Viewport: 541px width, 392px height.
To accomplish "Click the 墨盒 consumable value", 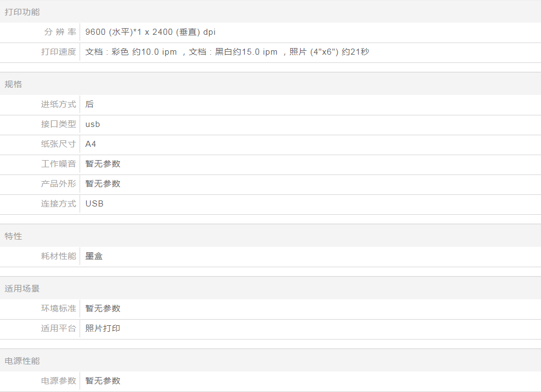I will 94,256.
